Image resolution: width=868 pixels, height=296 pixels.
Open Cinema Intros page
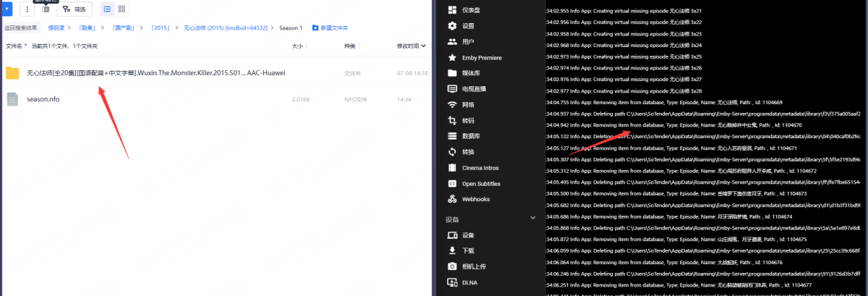click(480, 167)
